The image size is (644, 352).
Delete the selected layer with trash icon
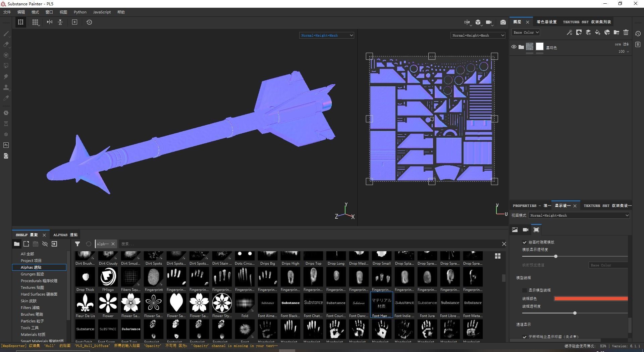click(626, 32)
